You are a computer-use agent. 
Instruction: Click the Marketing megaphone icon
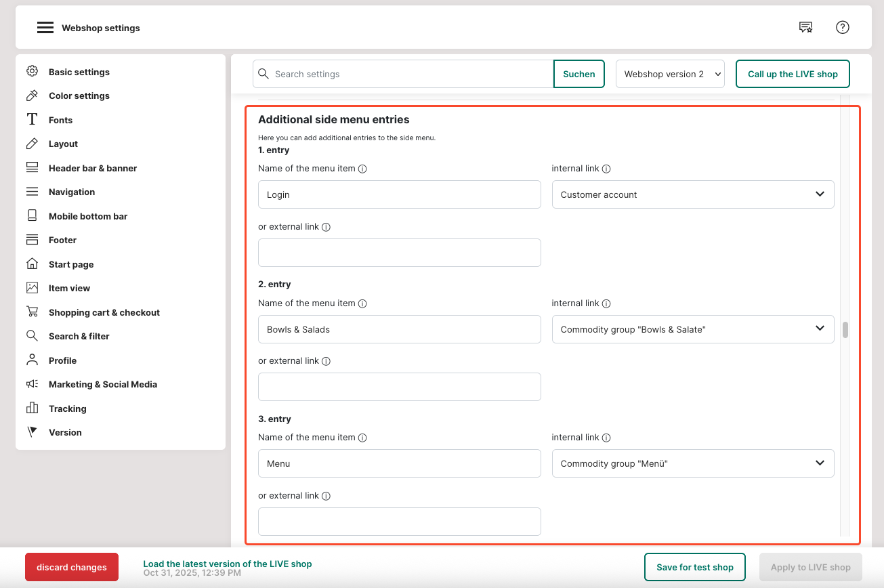(32, 384)
